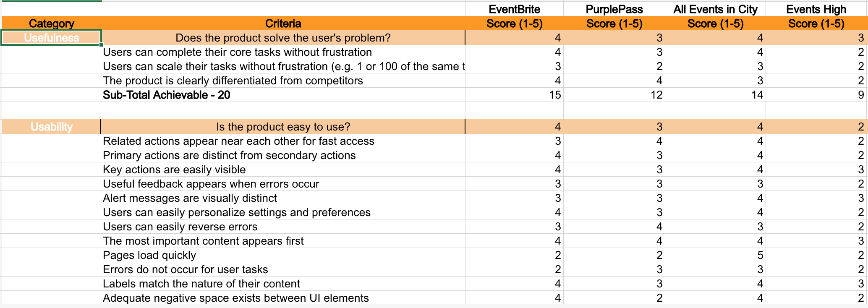Select All Events in City score 5

click(715, 255)
